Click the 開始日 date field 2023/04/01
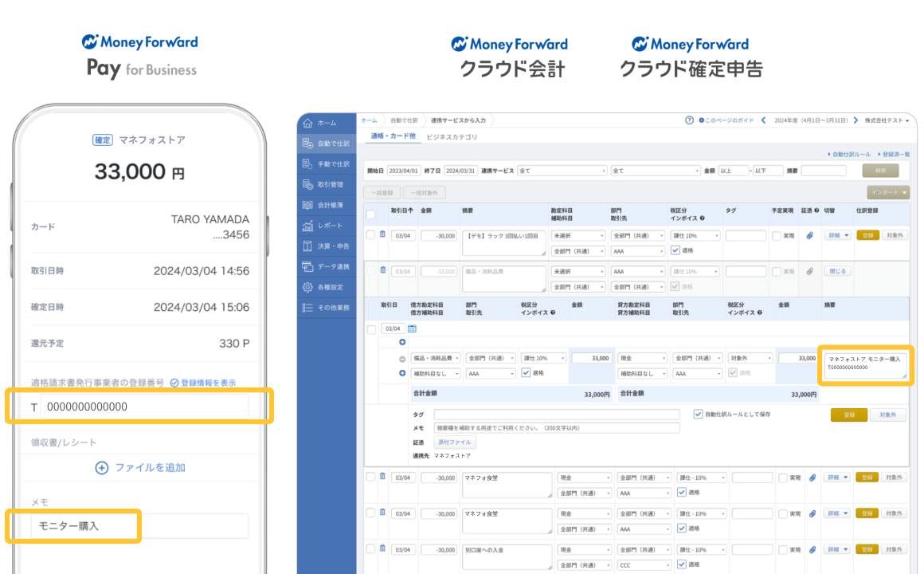Image resolution: width=924 pixels, height=574 pixels. click(404, 171)
